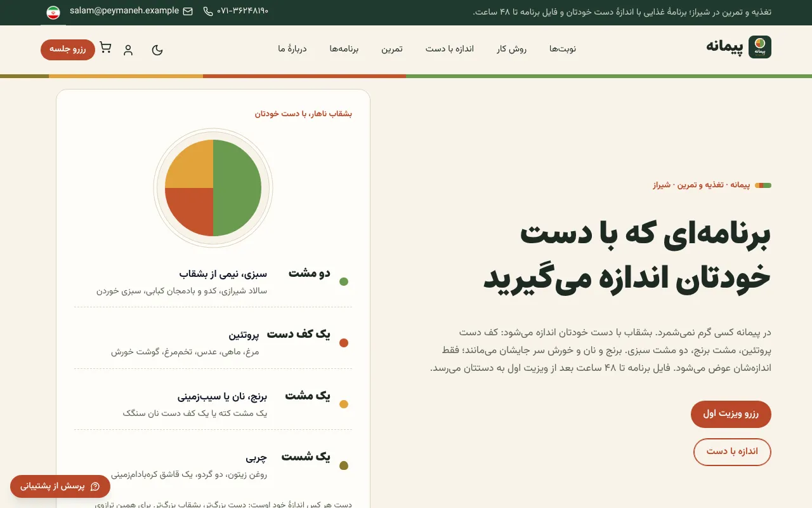The height and width of the screenshot is (508, 812).
Task: Click the breadcrumb text پیمانه · تغذیه و تمرین · شیراز
Action: pyautogui.click(x=702, y=185)
